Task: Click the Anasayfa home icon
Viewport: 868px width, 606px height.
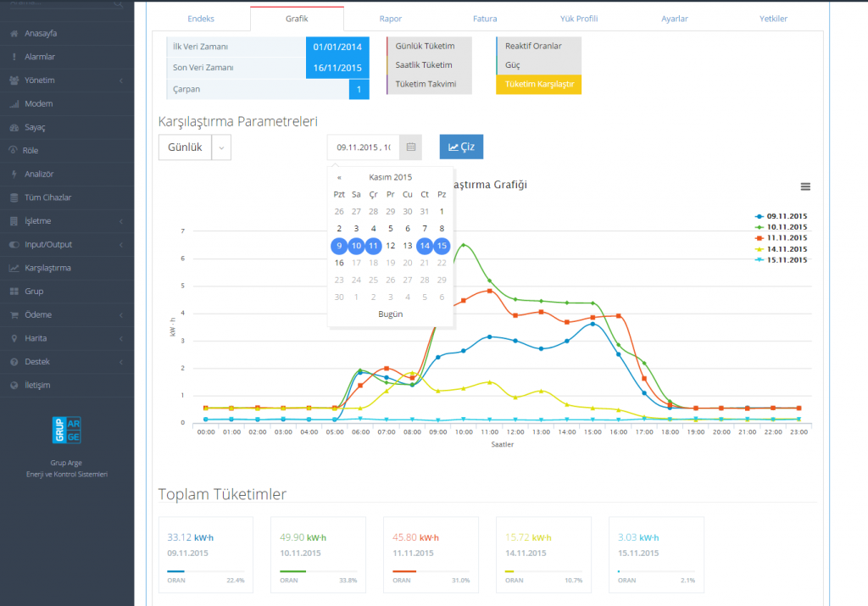Action: [x=14, y=34]
